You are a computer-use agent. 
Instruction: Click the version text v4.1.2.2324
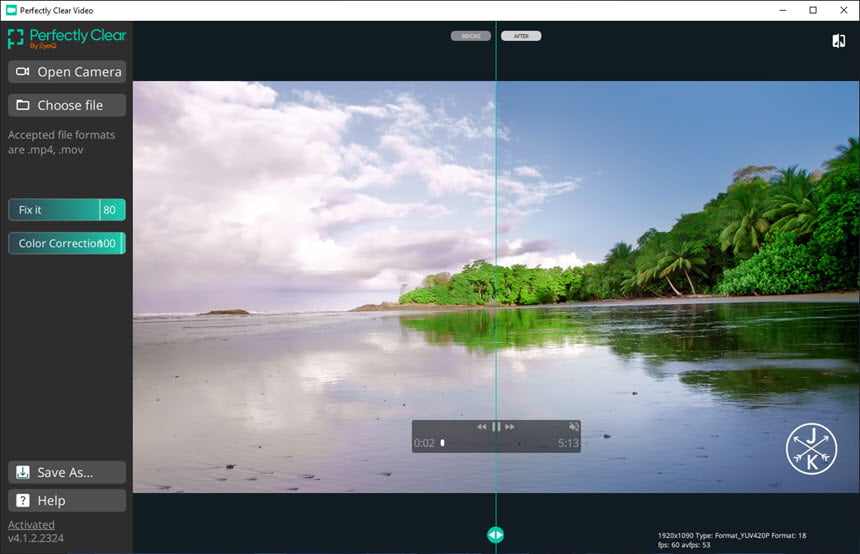point(36,538)
